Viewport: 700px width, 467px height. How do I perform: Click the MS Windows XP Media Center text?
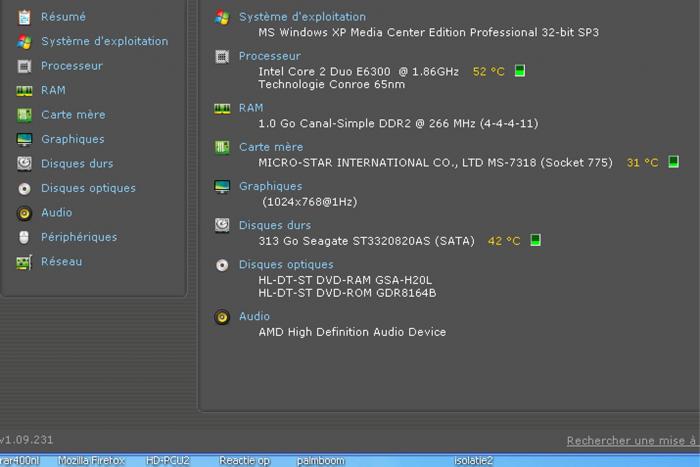click(429, 33)
